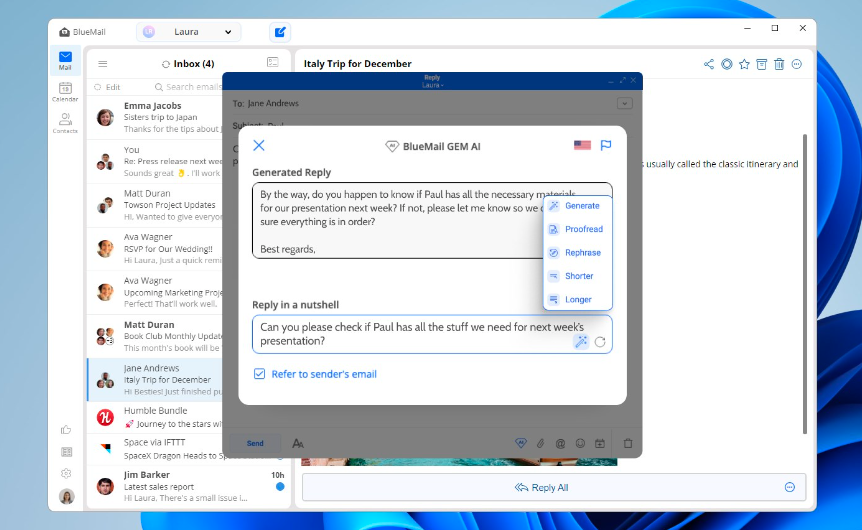Viewport: 862px width, 530px height.
Task: Click the regenerate refresh icon in nutshell box
Action: (x=600, y=341)
